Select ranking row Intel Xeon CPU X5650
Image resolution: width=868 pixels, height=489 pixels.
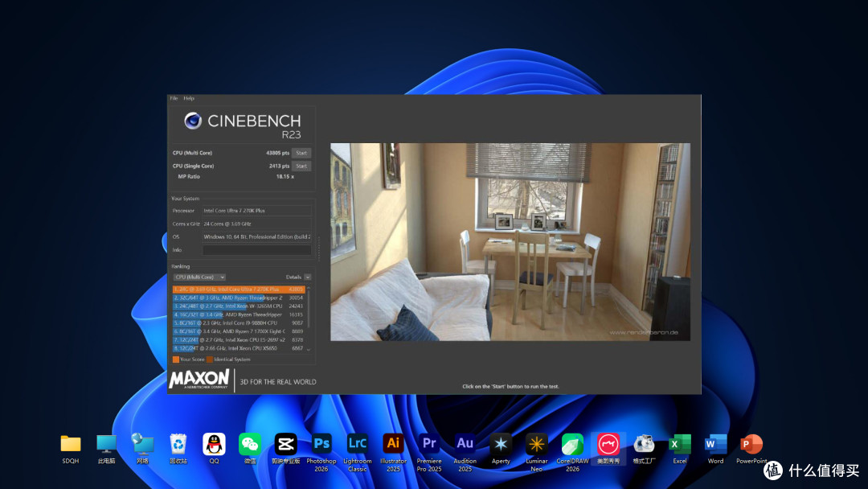coord(239,348)
